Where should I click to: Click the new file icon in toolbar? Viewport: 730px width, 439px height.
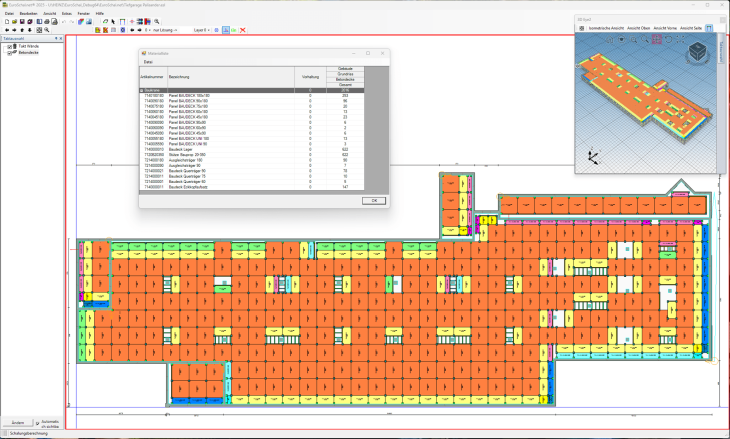(x=6, y=21)
